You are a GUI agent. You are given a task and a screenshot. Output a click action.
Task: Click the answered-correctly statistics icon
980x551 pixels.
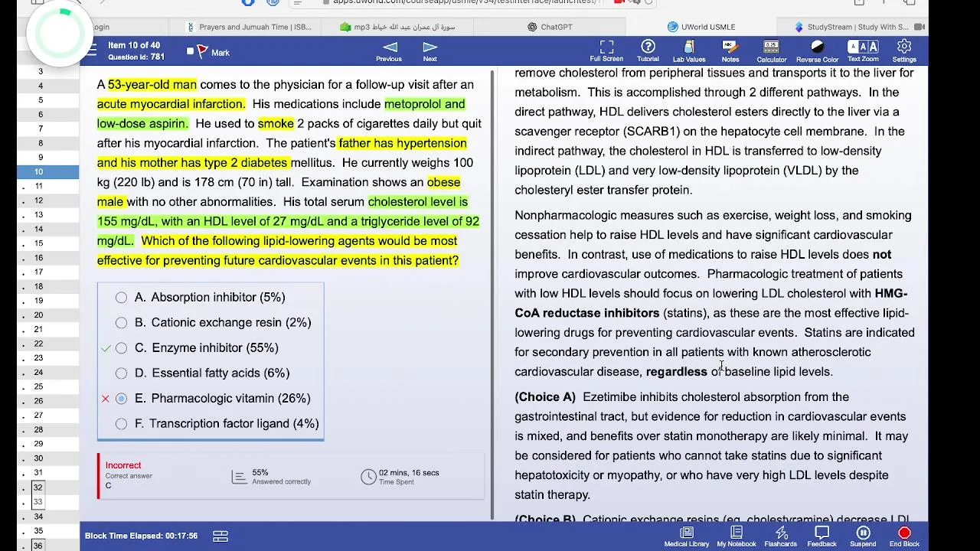(239, 476)
